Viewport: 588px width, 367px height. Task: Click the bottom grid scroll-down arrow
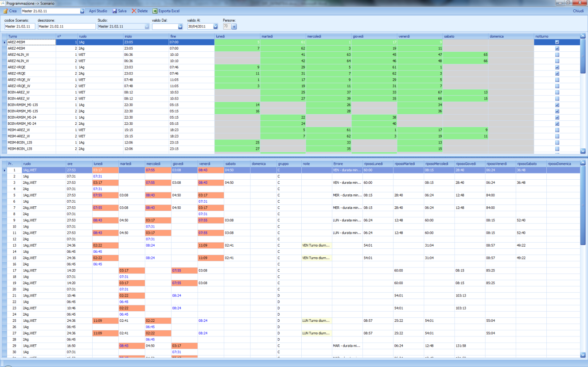coord(583,354)
